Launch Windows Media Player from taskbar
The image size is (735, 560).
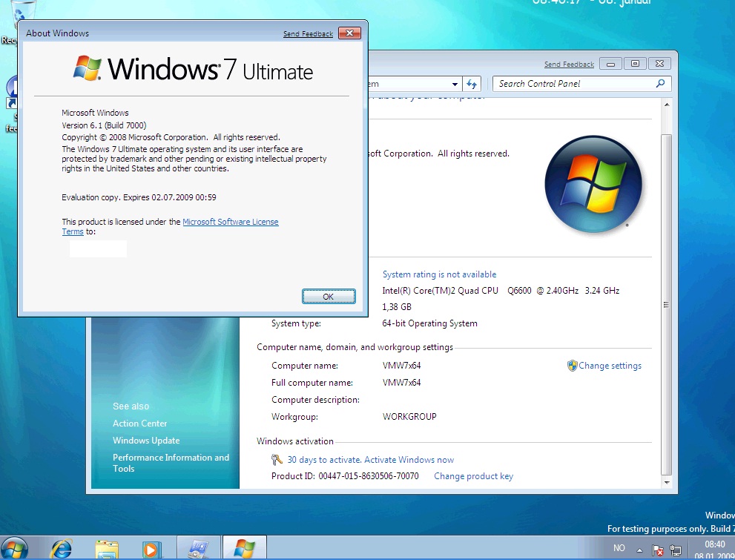click(152, 549)
